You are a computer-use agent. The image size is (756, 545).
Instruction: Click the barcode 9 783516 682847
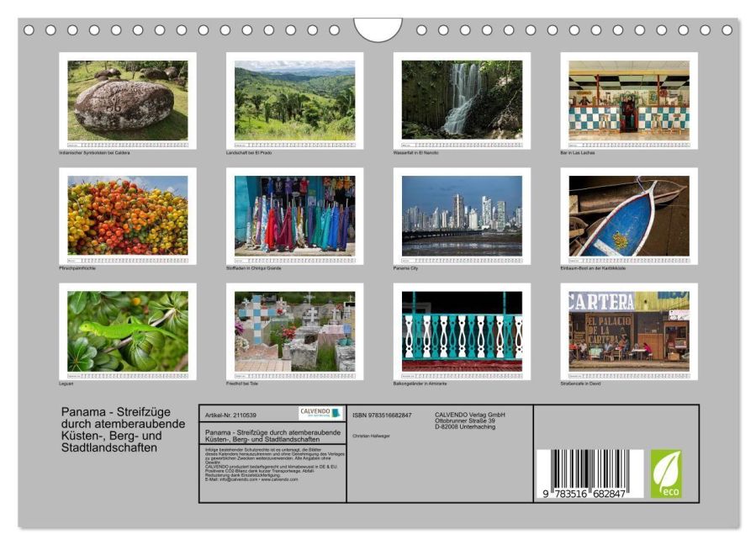589,474
